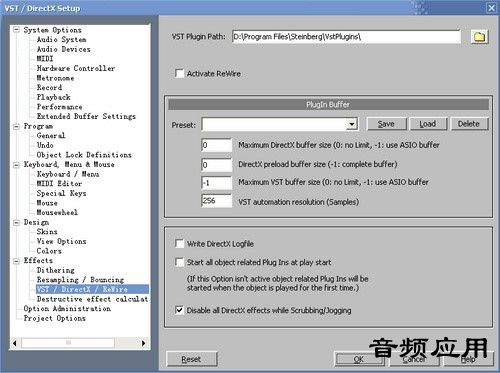Confirm settings with OK button
This screenshot has width=500, height=373.
(358, 359)
